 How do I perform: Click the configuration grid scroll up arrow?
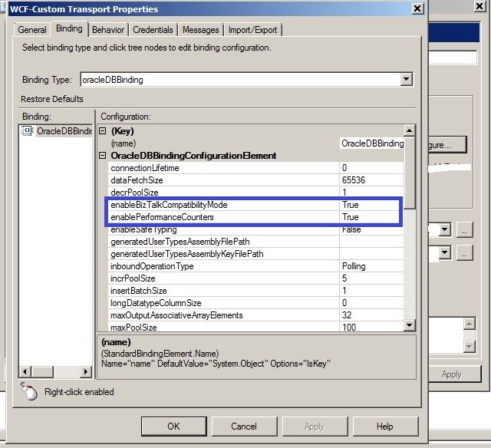409,130
